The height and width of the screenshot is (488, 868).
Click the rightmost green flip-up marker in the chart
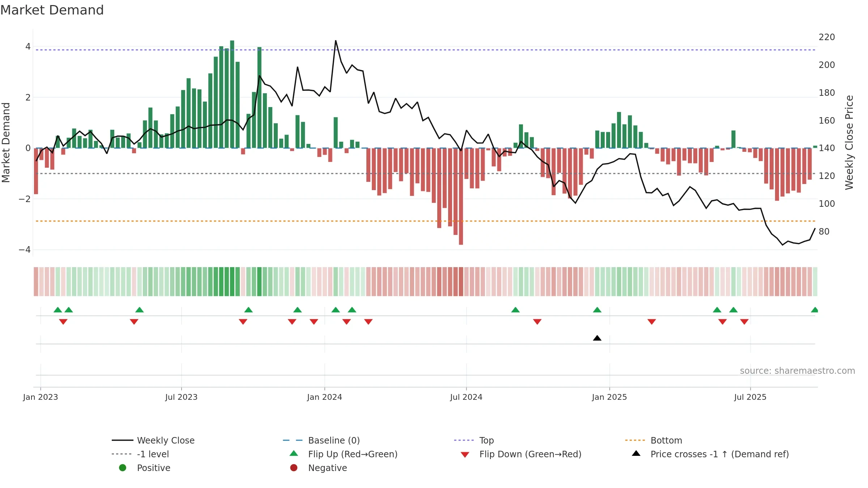814,310
